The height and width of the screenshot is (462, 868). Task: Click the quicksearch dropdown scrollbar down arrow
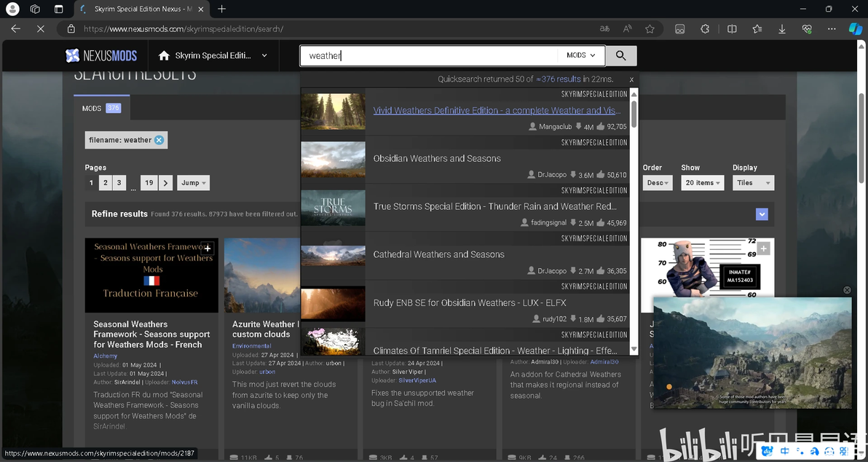(634, 349)
